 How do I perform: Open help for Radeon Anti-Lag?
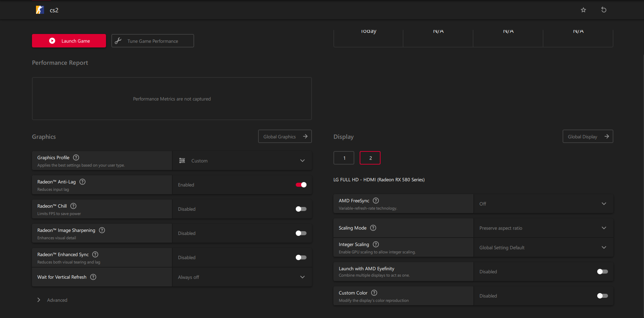82,182
